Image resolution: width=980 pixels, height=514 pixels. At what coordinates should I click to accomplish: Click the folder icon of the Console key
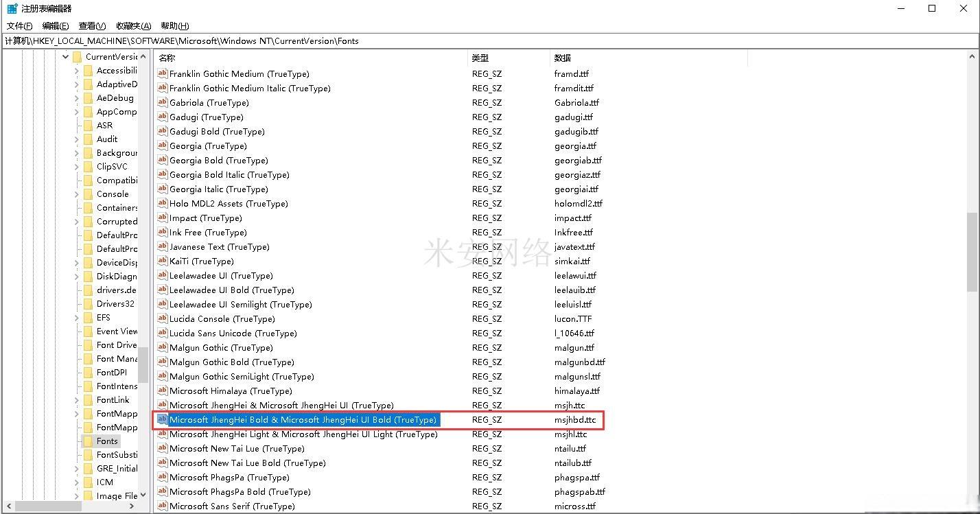88,194
